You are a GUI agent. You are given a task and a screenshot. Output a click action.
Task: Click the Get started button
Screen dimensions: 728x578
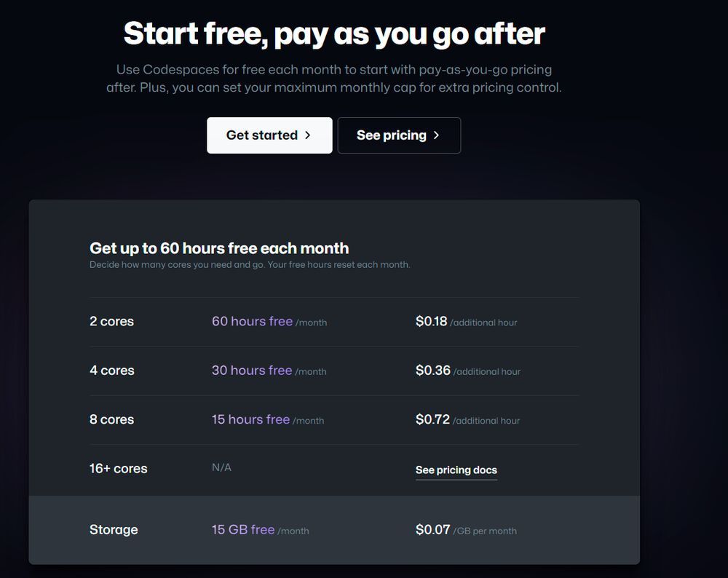(x=269, y=135)
